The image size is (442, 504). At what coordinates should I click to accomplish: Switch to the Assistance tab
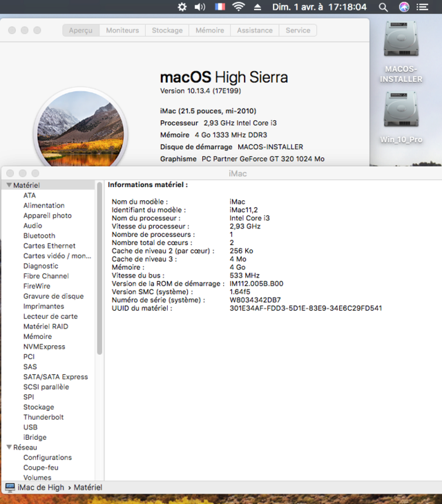click(x=255, y=30)
